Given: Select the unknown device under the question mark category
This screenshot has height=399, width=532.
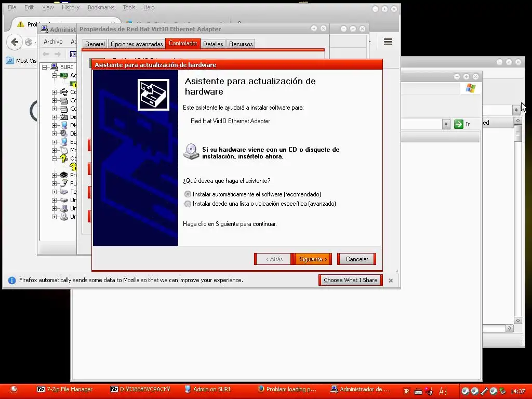Looking at the screenshot, I should 73,167.
